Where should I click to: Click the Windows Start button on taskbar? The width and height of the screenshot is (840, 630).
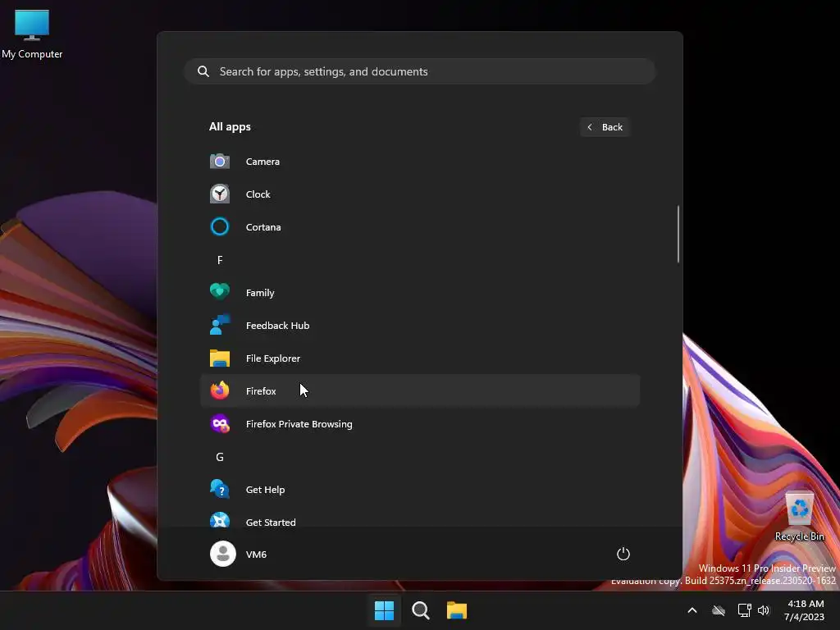coord(384,610)
